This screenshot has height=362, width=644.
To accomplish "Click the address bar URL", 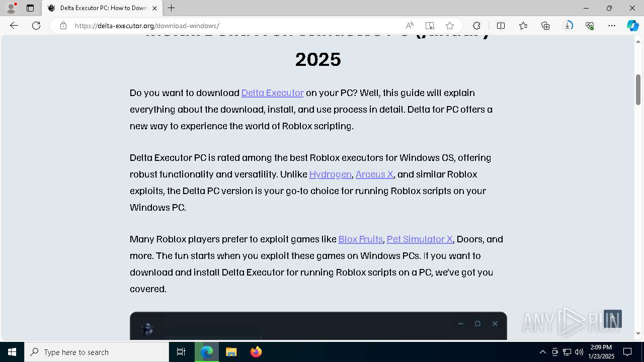I will click(147, 26).
